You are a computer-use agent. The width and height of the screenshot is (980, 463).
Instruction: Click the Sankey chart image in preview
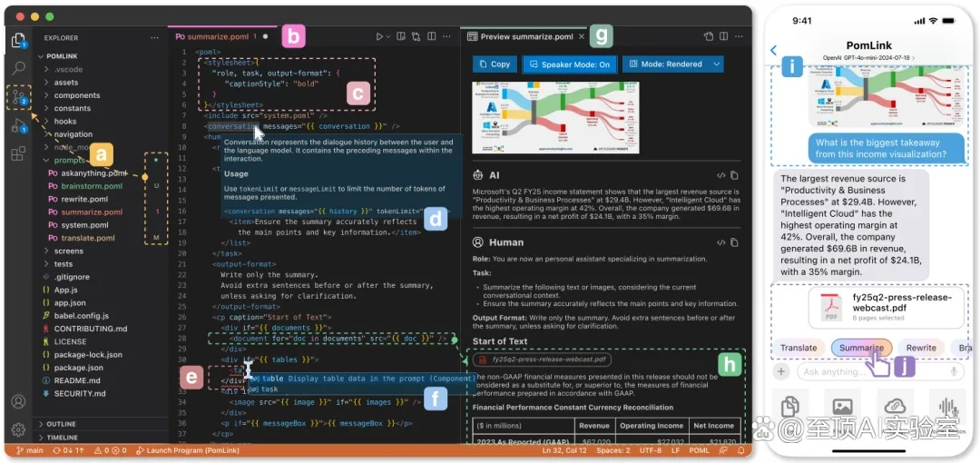click(555, 117)
